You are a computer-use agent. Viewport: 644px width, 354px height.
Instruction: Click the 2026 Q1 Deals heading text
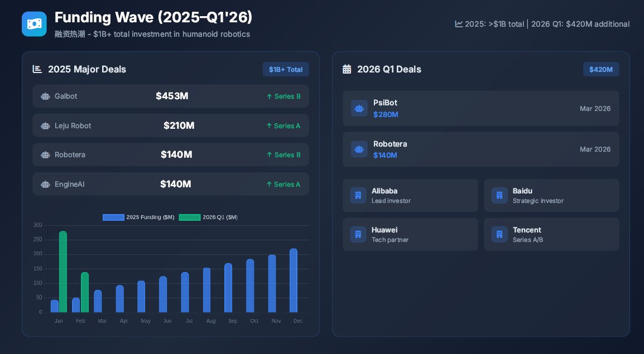coord(390,69)
